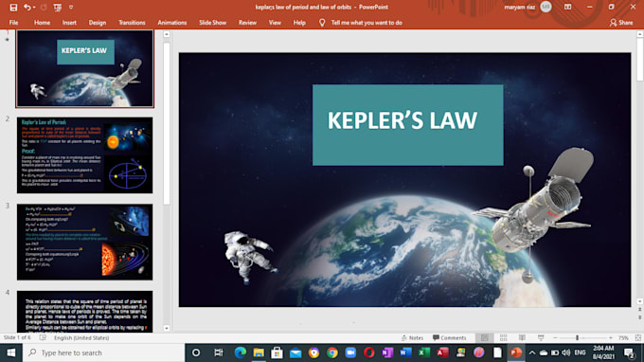Open the Undo history dropdown arrow
The width and height of the screenshot is (644, 362).
[34, 8]
